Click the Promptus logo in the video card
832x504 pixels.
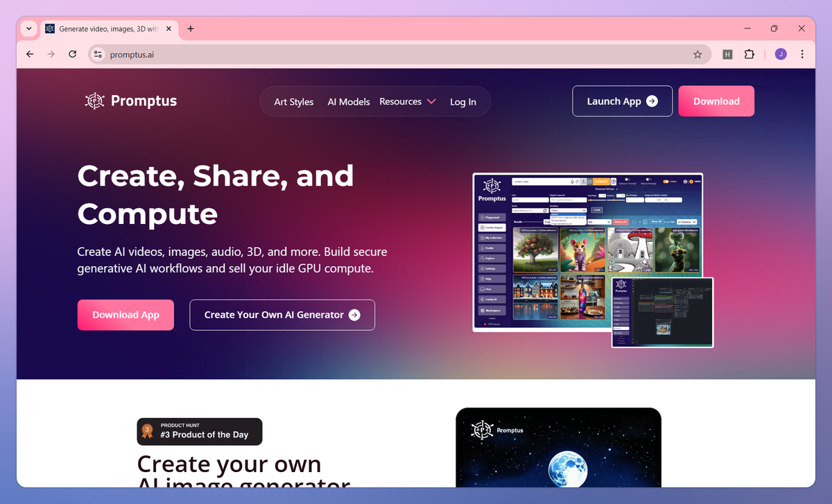pos(497,431)
